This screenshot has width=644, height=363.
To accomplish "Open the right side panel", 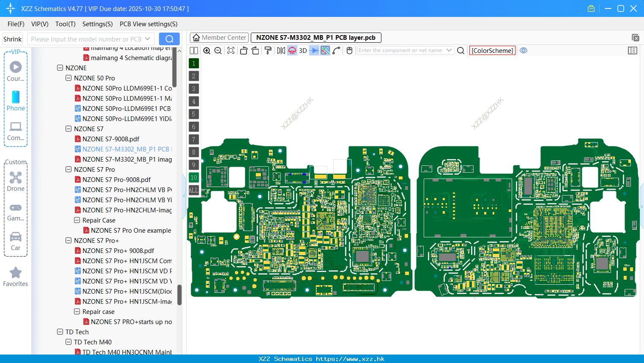I will coord(633,50).
